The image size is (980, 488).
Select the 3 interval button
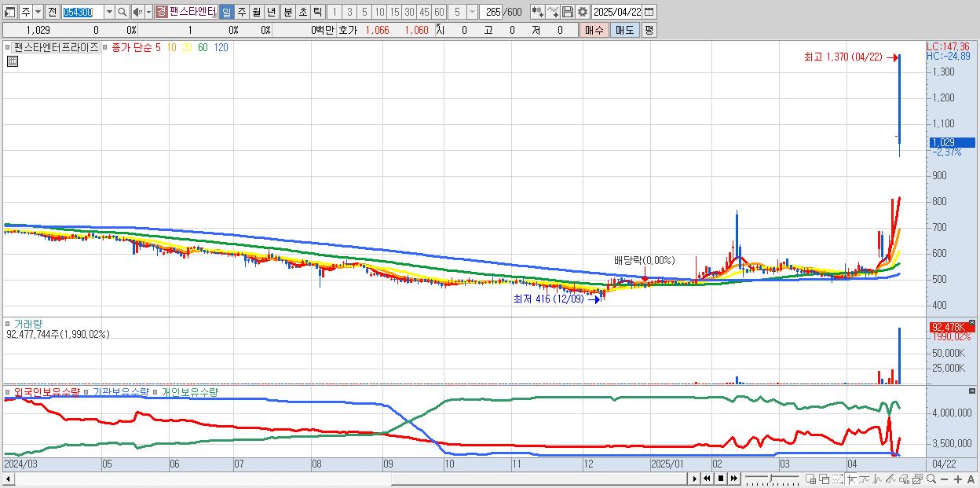click(x=349, y=12)
